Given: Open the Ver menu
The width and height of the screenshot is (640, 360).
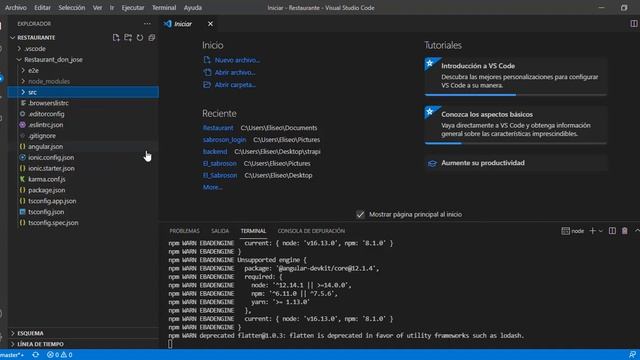Looking at the screenshot, I should pyautogui.click(x=97, y=8).
